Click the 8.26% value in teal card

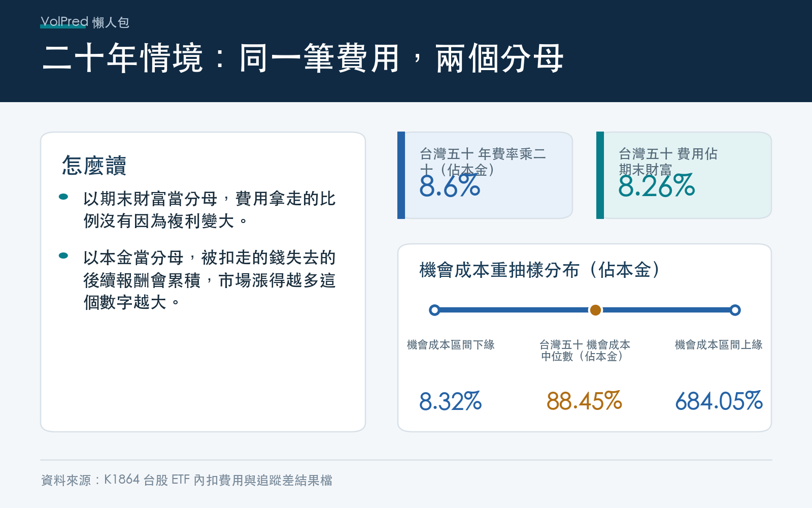click(x=656, y=185)
